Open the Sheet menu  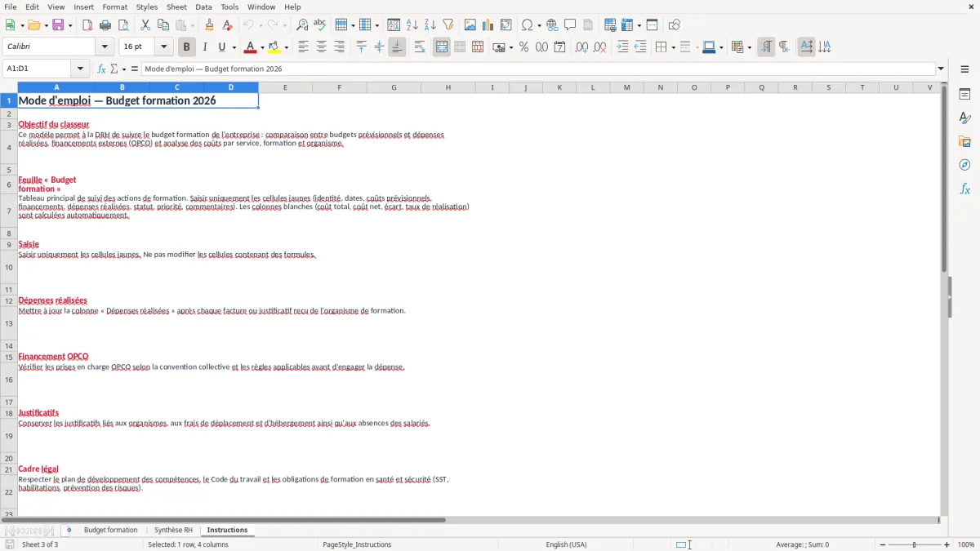[x=176, y=7]
